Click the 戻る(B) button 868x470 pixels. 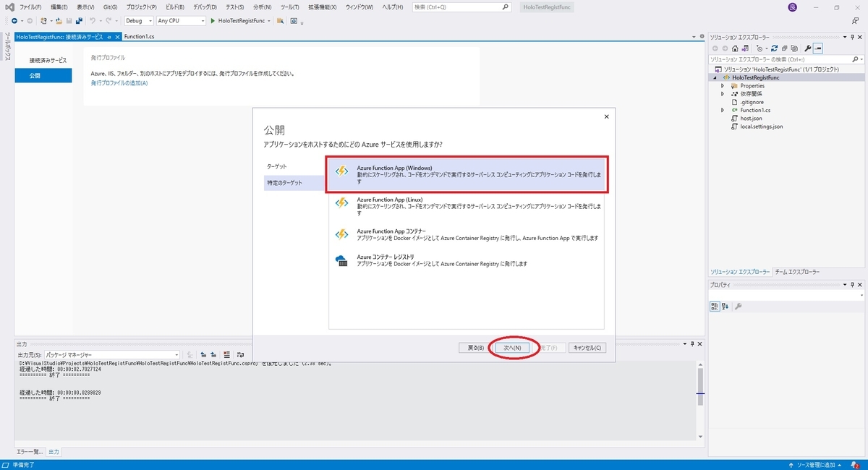tap(475, 348)
